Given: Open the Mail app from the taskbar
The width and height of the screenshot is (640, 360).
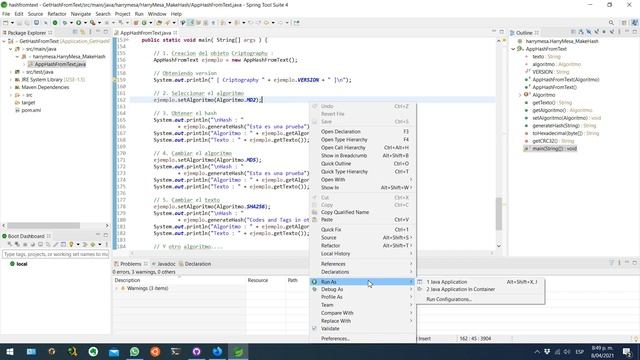Looking at the screenshot, I should click(114, 351).
